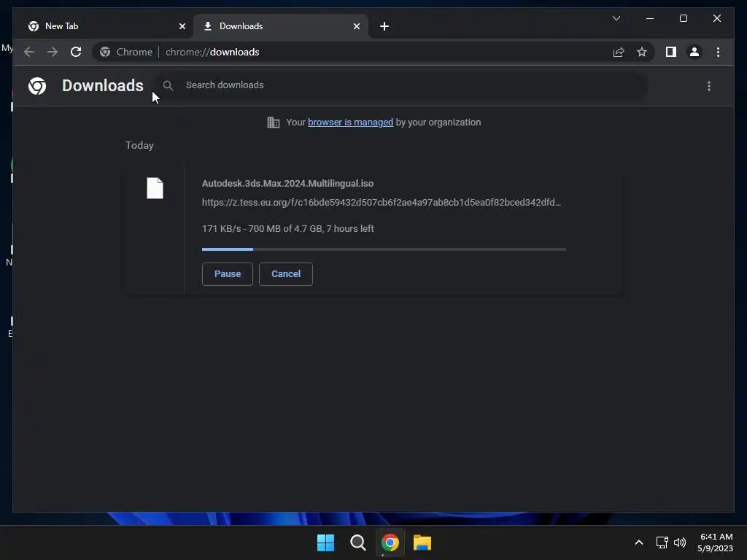
Task: Open a new tab with plus button
Action: click(x=384, y=26)
